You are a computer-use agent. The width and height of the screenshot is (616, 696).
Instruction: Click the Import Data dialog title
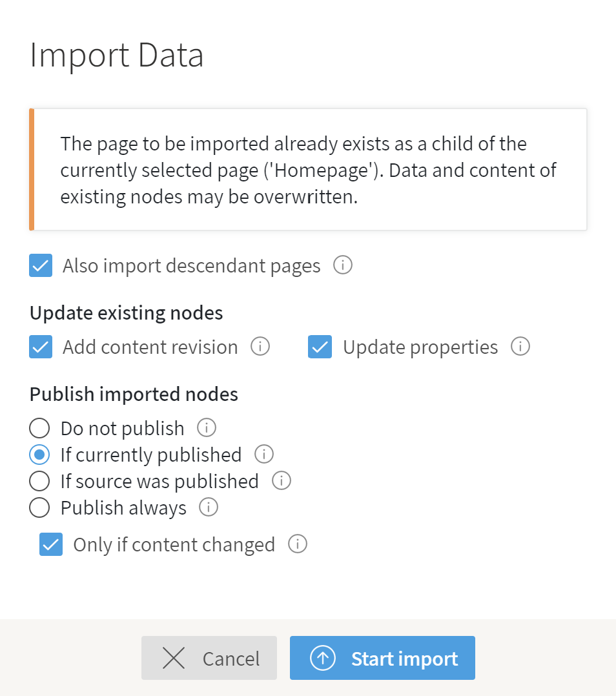pyautogui.click(x=117, y=55)
